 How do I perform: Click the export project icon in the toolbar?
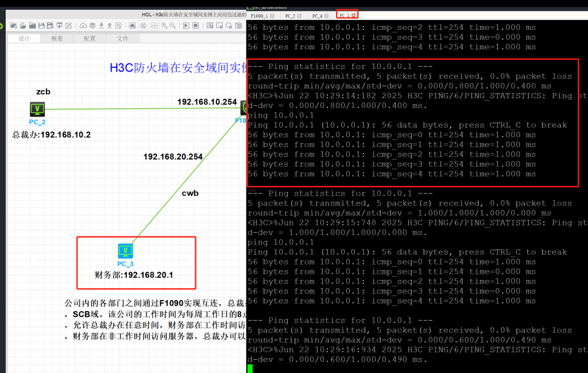point(59,25)
